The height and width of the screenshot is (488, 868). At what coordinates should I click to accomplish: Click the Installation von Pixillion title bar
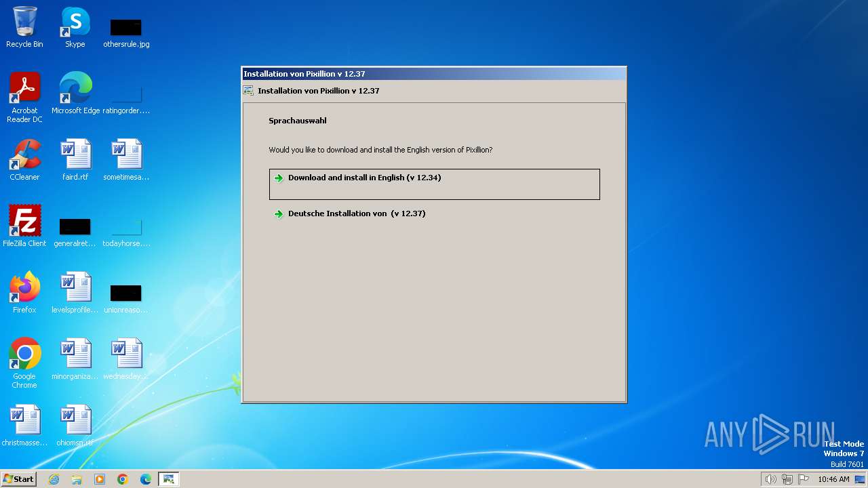click(x=434, y=74)
